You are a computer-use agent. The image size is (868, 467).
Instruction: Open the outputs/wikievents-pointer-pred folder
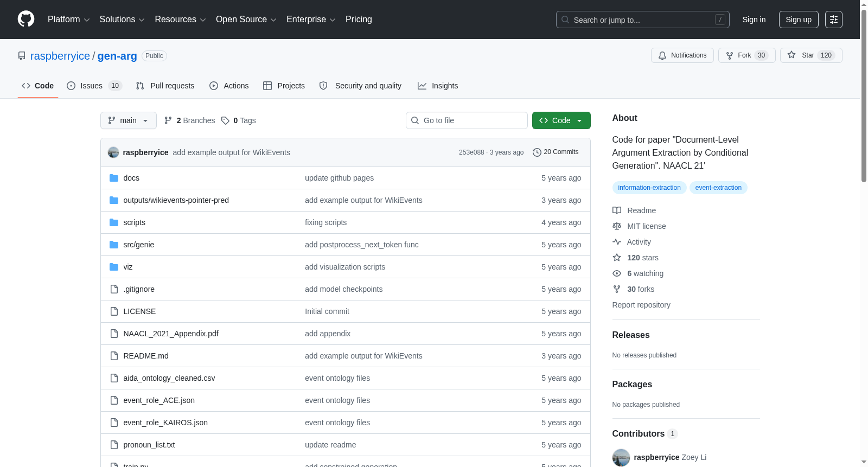tap(176, 200)
